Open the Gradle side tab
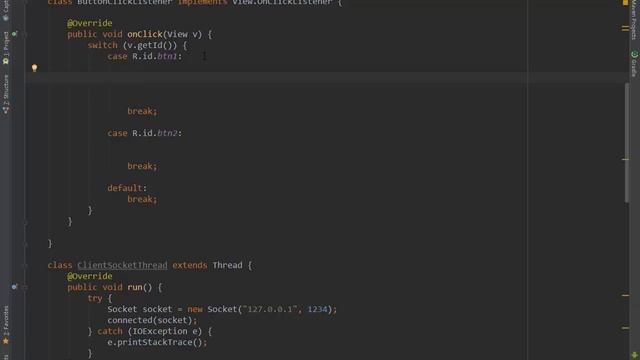 click(x=634, y=64)
